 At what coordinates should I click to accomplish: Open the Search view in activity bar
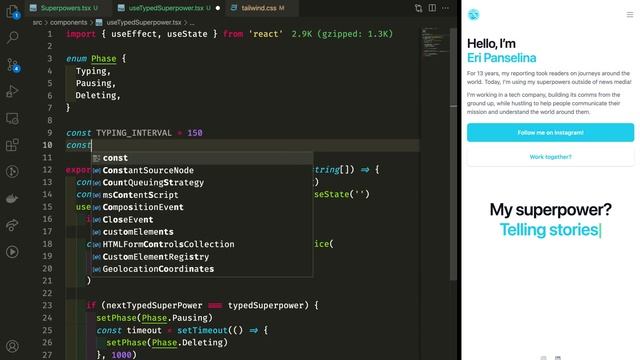pos(12,38)
